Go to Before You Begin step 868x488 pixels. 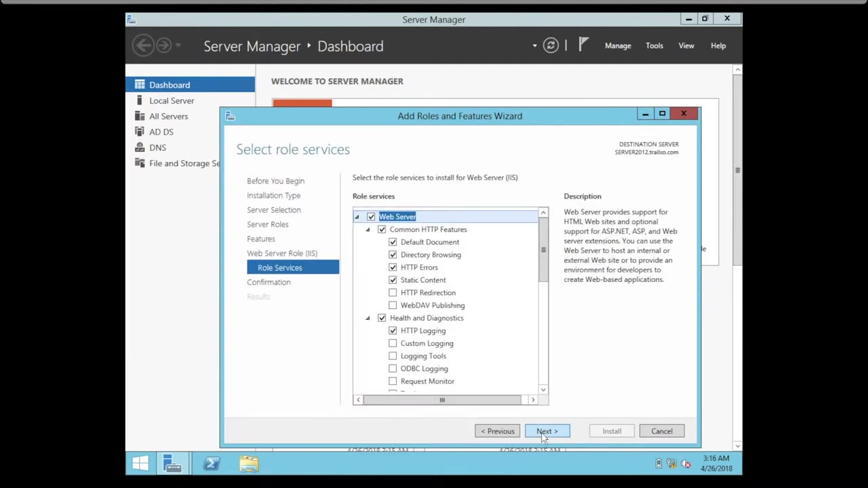pos(275,181)
